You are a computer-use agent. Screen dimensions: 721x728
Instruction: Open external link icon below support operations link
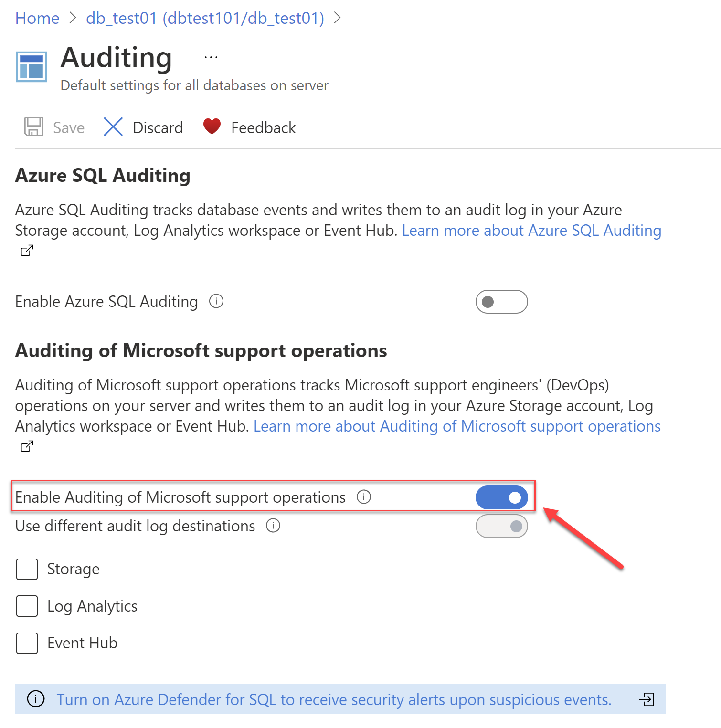click(27, 446)
